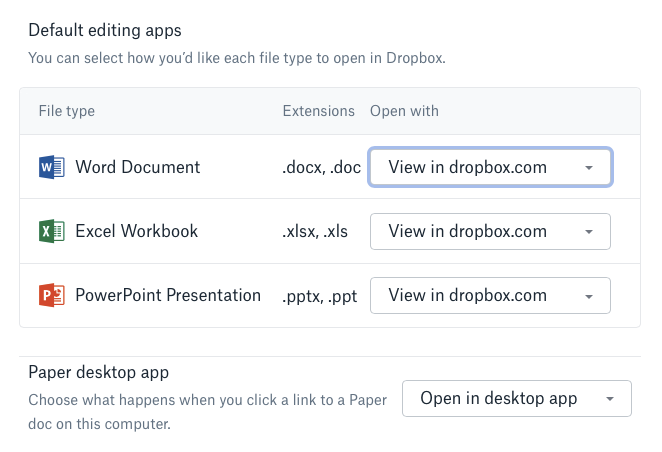This screenshot has height=452, width=662.
Task: Open the PowerPoint Presentation 'Open with' dropdown
Action: 490,295
